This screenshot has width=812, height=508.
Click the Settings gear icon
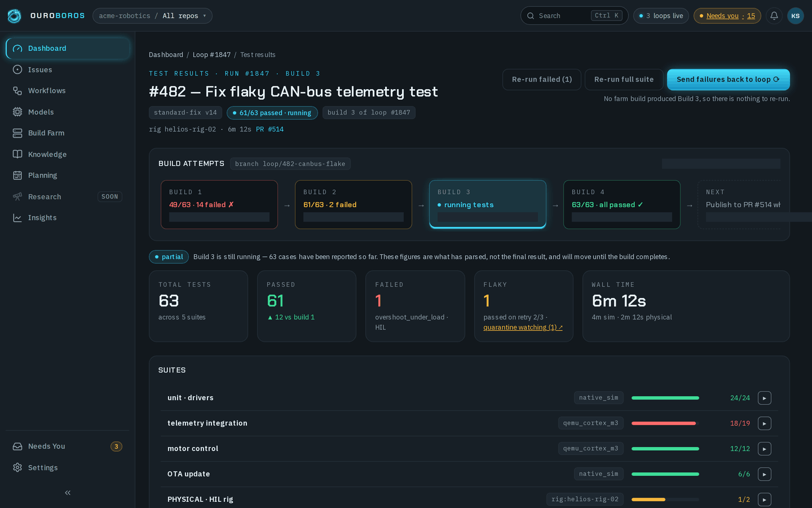(17, 467)
